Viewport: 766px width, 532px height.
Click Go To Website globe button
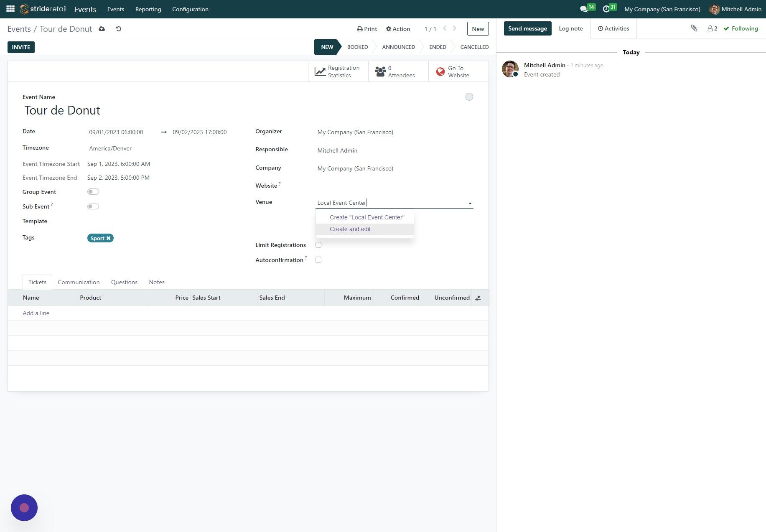coord(458,71)
